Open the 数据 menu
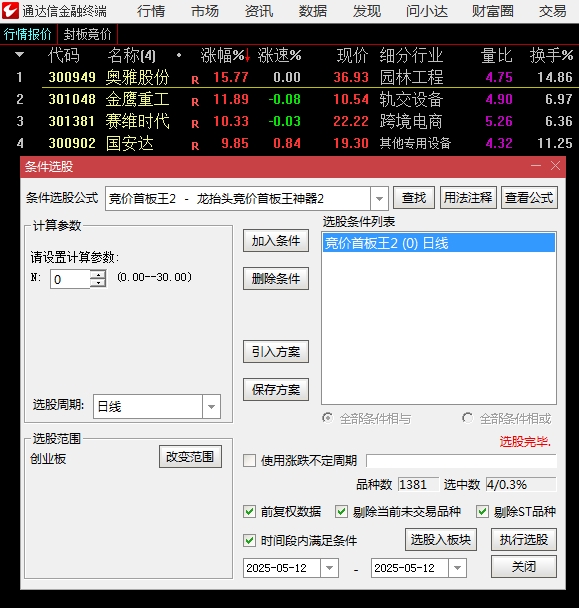This screenshot has height=608, width=579. [x=313, y=11]
